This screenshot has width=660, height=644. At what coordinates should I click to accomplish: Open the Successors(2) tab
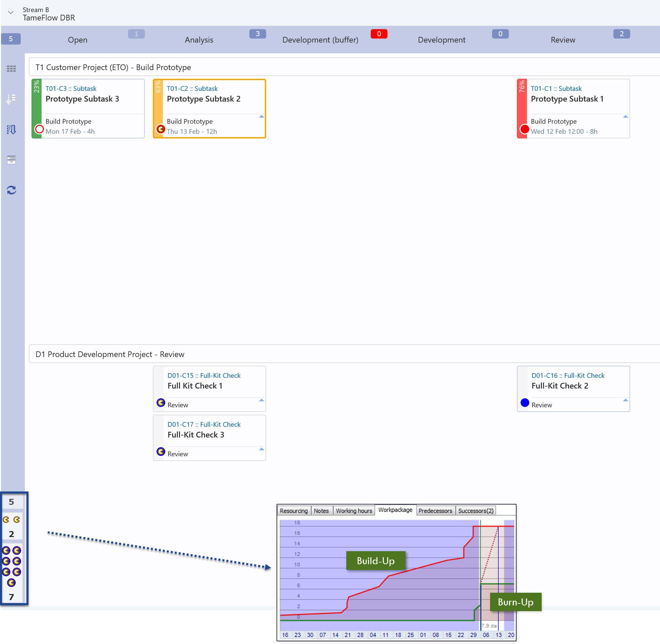(x=475, y=511)
